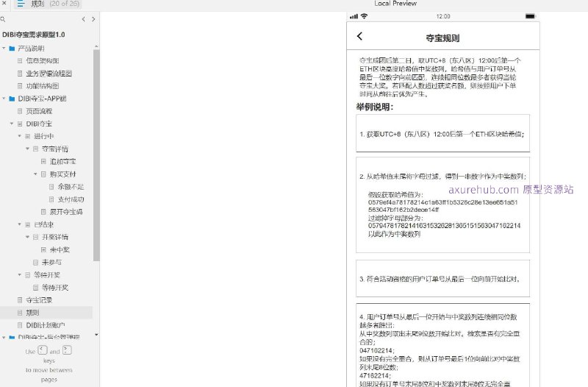
Task: Collapse the 等待开奖 parent node
Action: coord(20,274)
